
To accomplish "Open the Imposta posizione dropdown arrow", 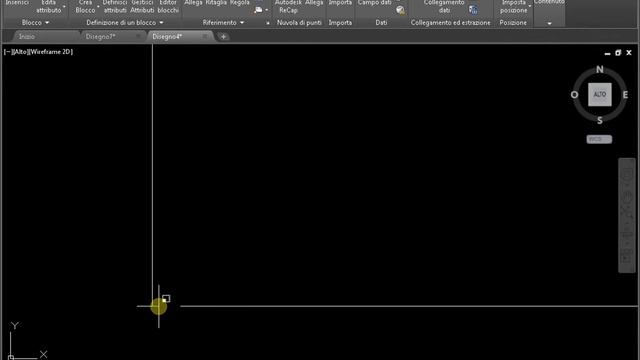I will [x=530, y=6].
